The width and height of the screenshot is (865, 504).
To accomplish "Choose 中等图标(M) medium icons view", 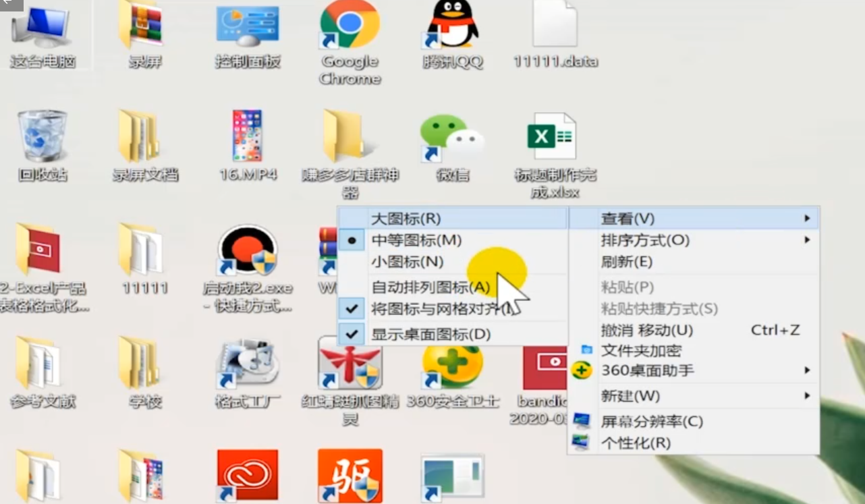I will point(453,240).
